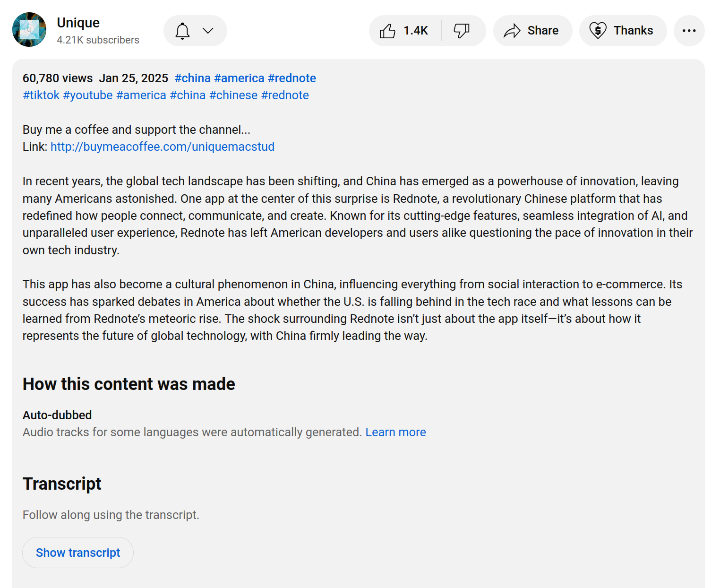The width and height of the screenshot is (720, 588).
Task: Open the Unique channel name link
Action: [x=78, y=23]
